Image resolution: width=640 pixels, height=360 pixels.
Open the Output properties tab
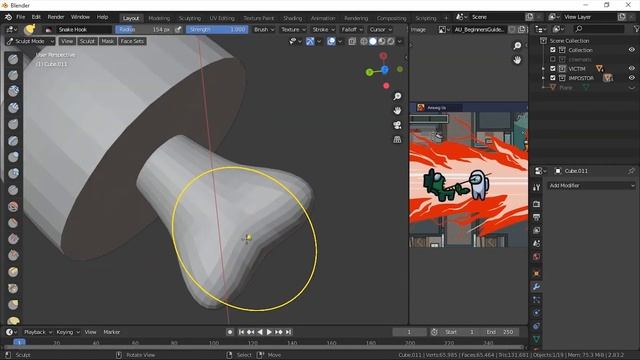click(537, 217)
